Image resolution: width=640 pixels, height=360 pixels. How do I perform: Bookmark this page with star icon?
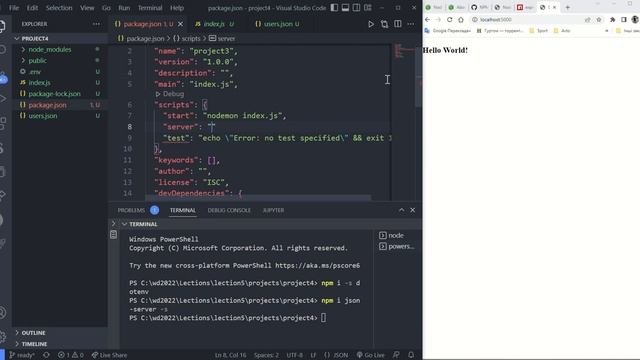[x=599, y=20]
